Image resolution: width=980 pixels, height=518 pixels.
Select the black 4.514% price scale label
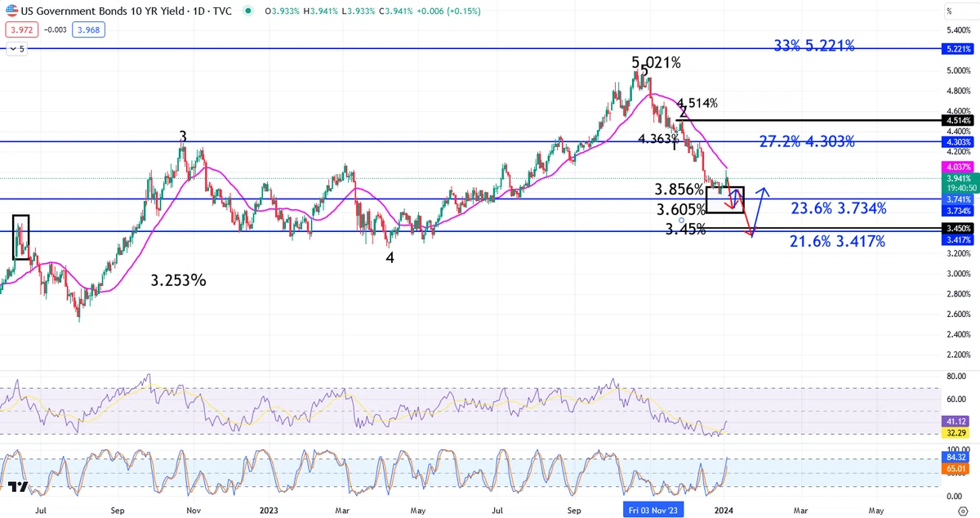[x=960, y=120]
